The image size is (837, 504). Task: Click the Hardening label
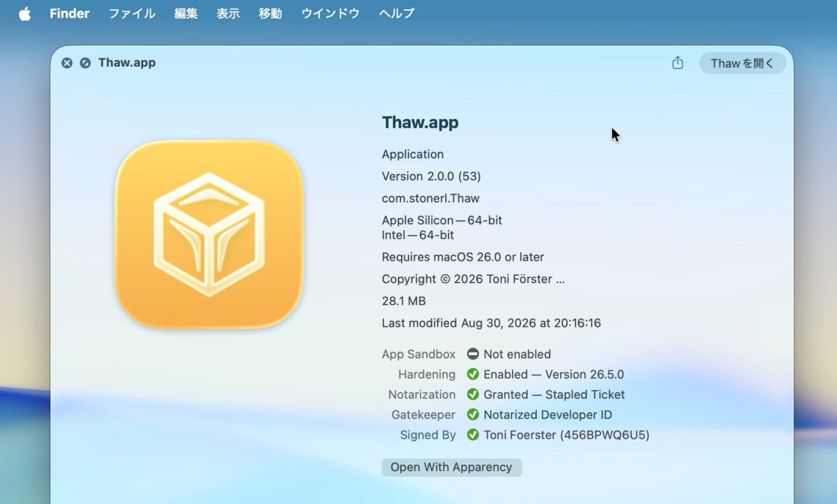[x=427, y=375]
